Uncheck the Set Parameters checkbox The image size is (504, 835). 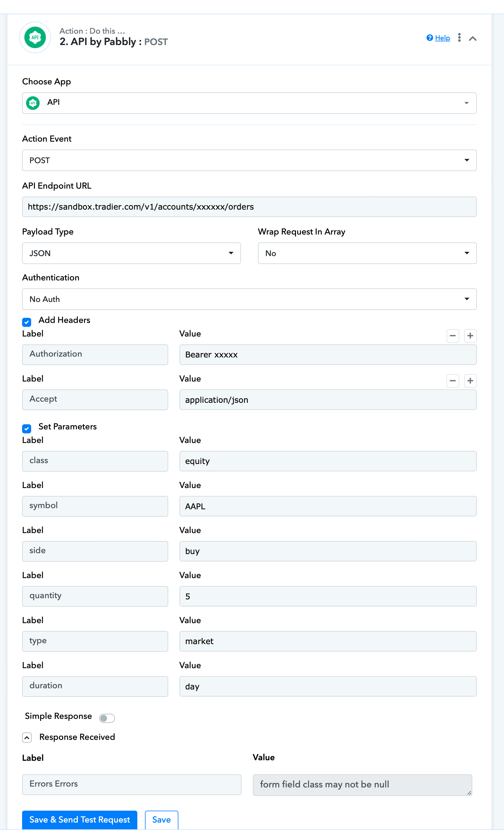27,428
